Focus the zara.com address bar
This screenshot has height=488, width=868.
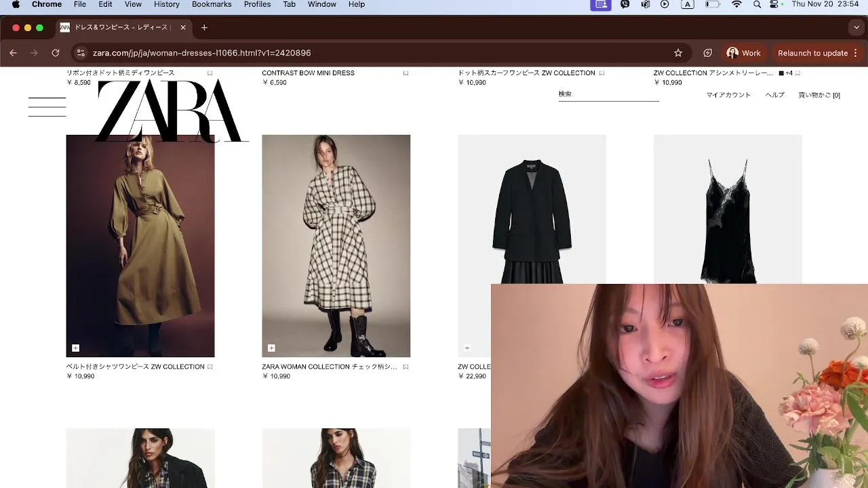pos(380,53)
